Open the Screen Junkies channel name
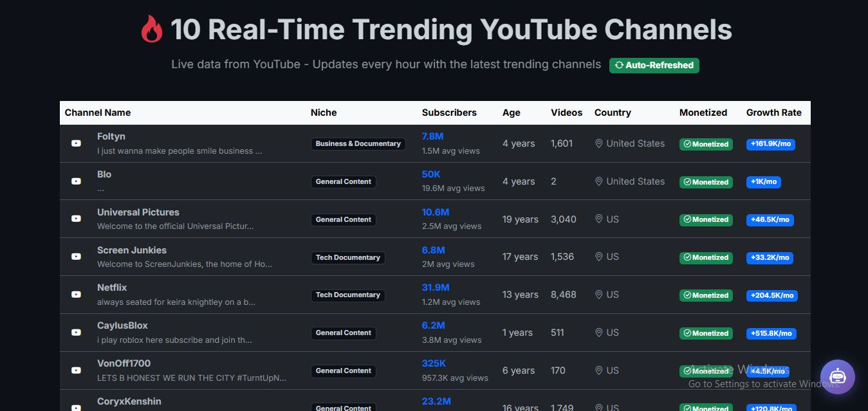Screen dimensions: 868x411 (x=132, y=250)
